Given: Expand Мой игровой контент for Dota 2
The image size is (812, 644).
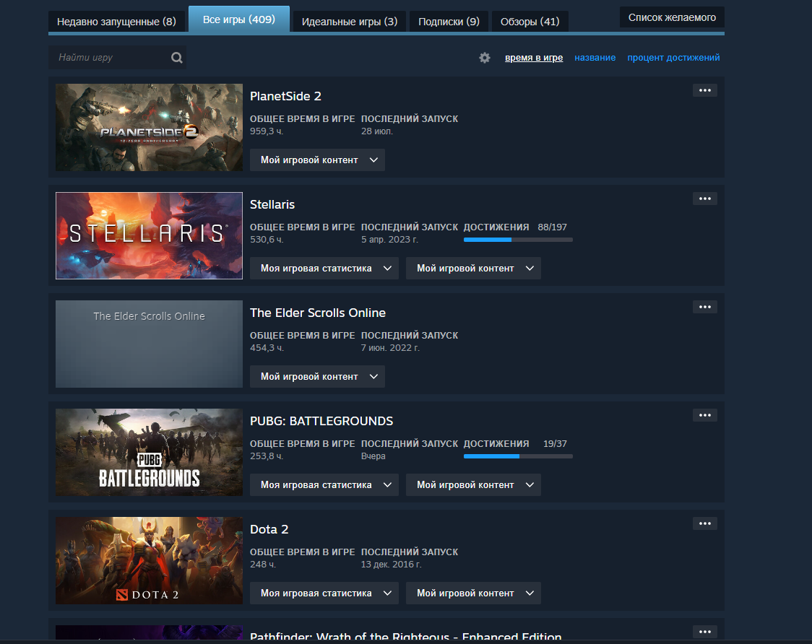Looking at the screenshot, I should click(473, 593).
